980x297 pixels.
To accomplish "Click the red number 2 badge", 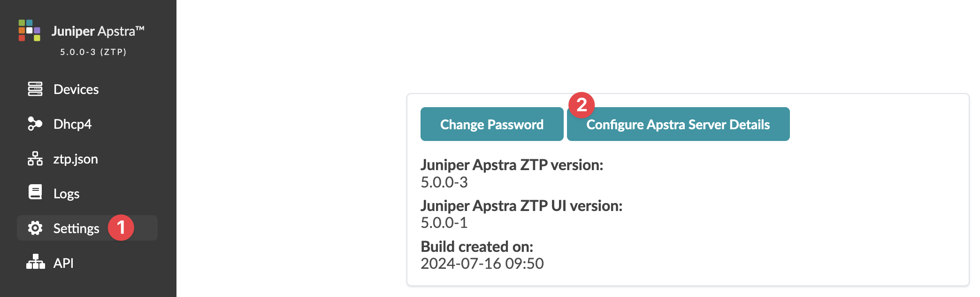I will (x=582, y=105).
